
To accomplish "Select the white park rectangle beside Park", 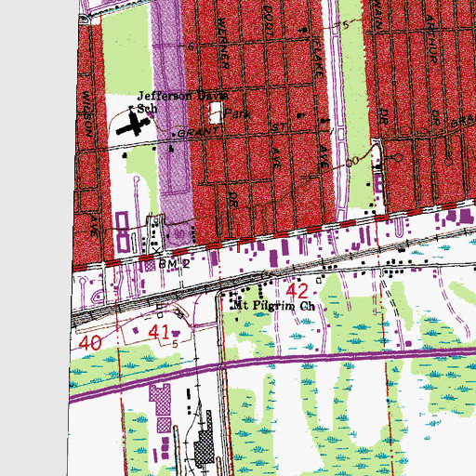I will pos(216,113).
